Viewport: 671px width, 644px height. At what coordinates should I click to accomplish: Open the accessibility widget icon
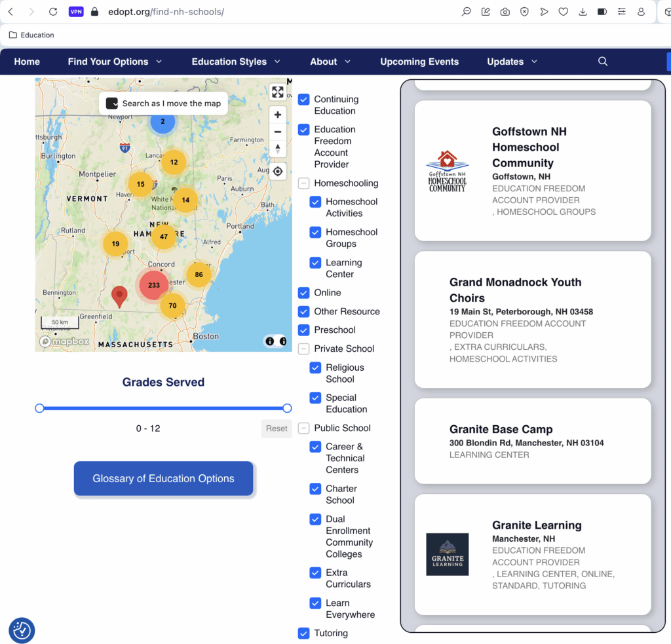(22, 630)
